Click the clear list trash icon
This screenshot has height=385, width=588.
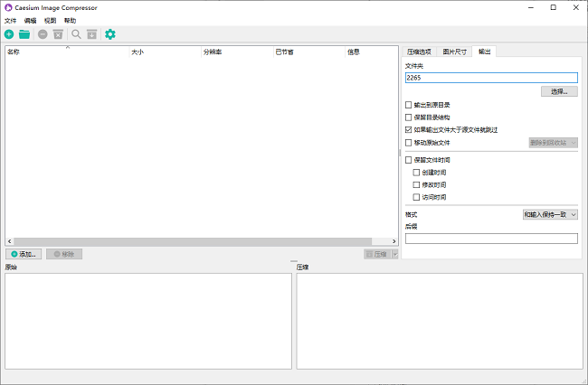(x=58, y=34)
